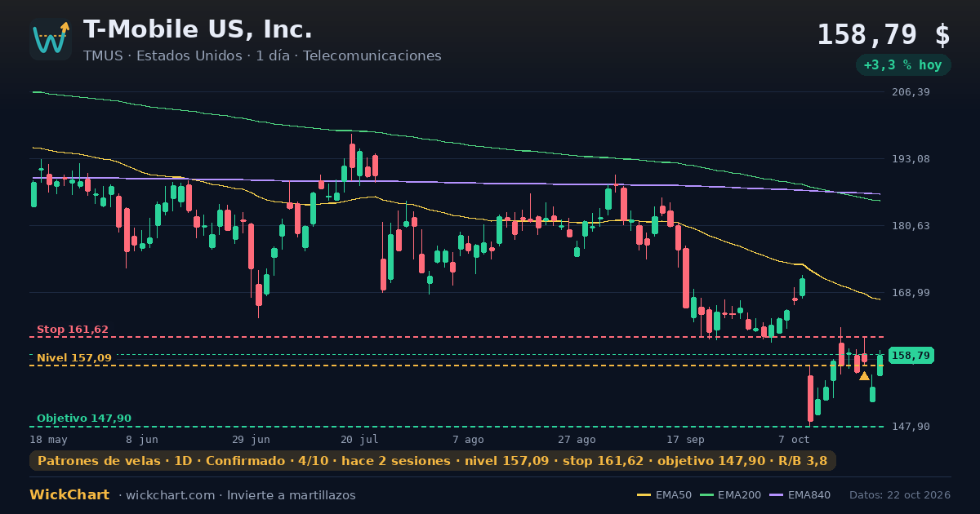Select the title "T-Mobile US, Inc."

198,30
